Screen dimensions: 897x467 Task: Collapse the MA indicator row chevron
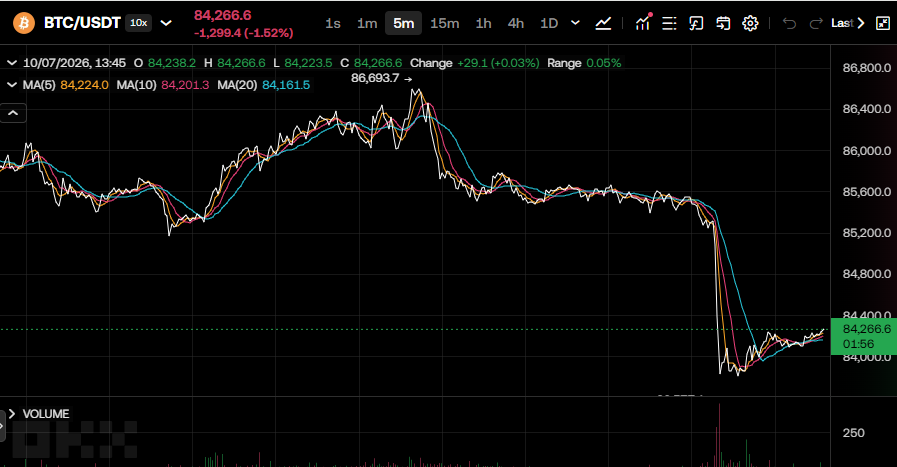(x=11, y=85)
